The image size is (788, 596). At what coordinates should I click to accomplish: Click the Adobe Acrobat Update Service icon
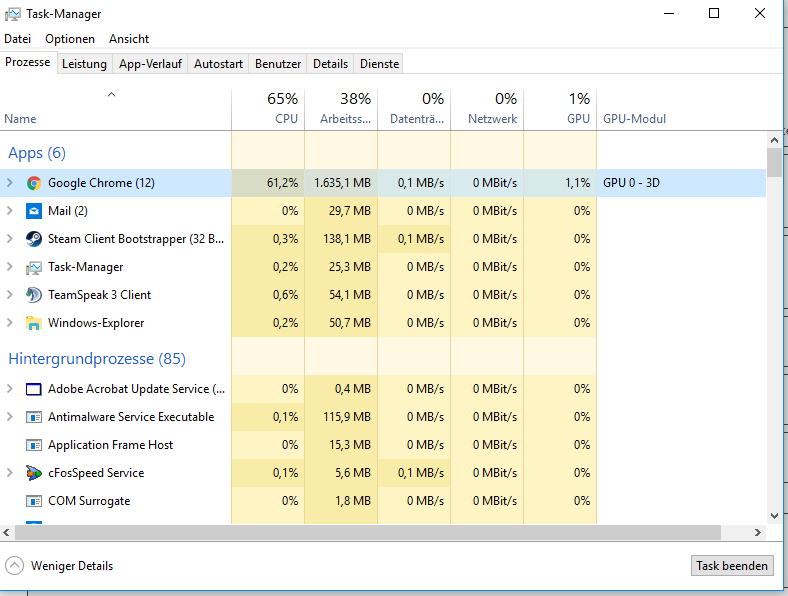34,389
